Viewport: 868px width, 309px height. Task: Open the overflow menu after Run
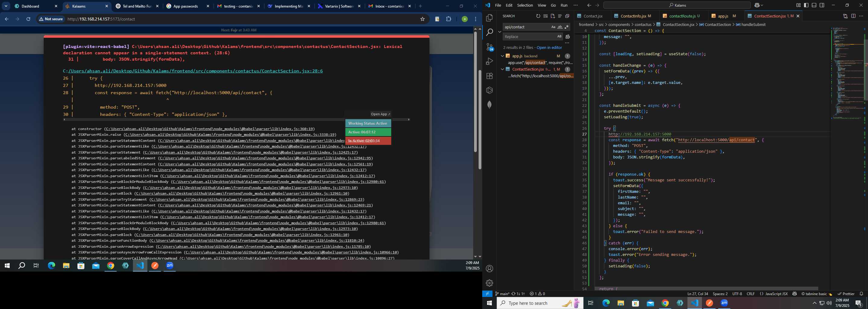[x=576, y=5]
